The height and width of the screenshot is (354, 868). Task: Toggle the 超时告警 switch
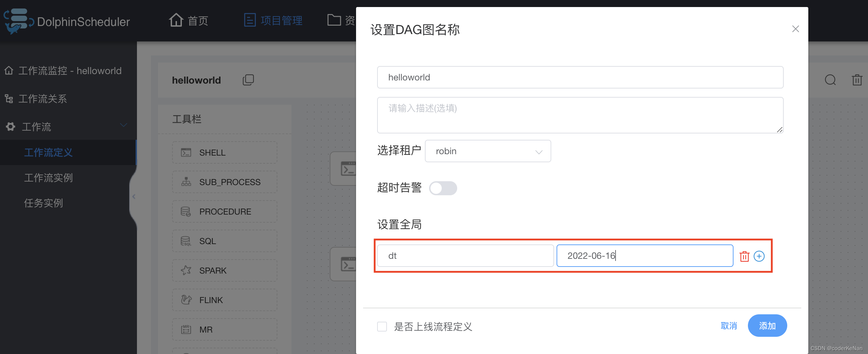point(443,188)
